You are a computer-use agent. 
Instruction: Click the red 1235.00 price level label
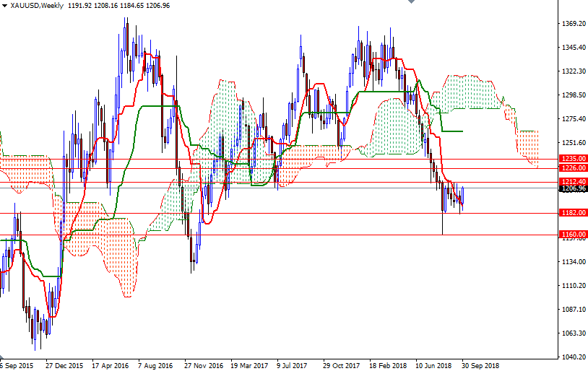click(x=573, y=159)
